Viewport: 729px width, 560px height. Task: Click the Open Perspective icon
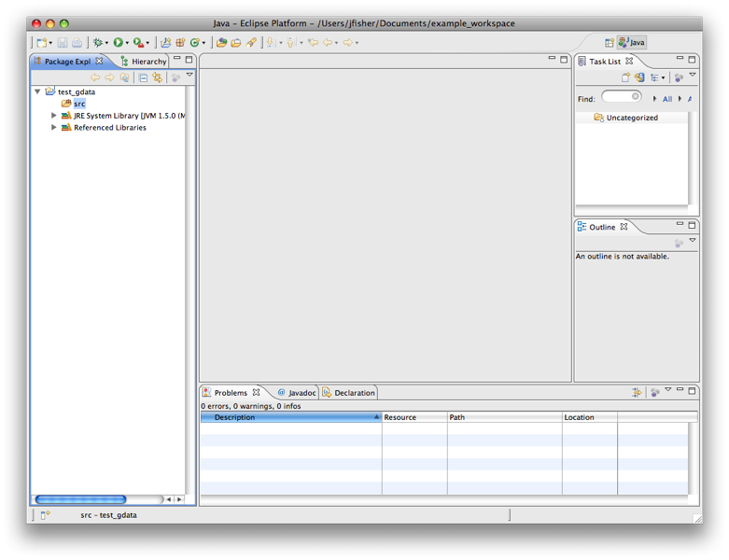pyautogui.click(x=610, y=42)
